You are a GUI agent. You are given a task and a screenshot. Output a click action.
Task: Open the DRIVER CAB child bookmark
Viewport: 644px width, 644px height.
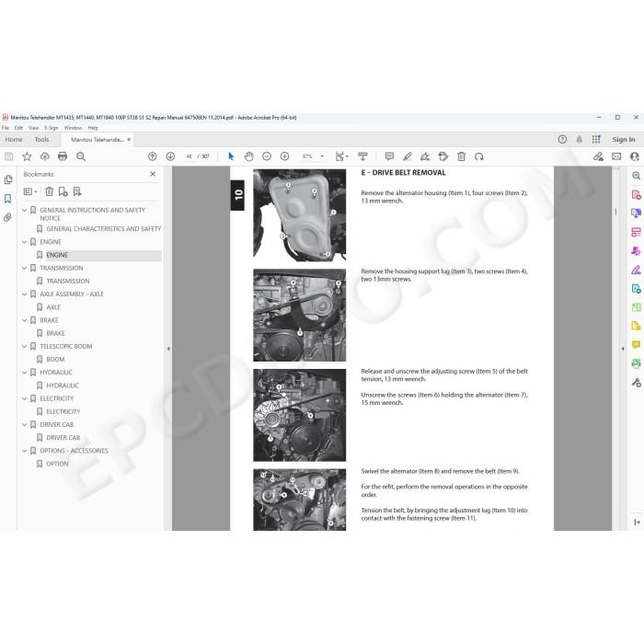63,438
